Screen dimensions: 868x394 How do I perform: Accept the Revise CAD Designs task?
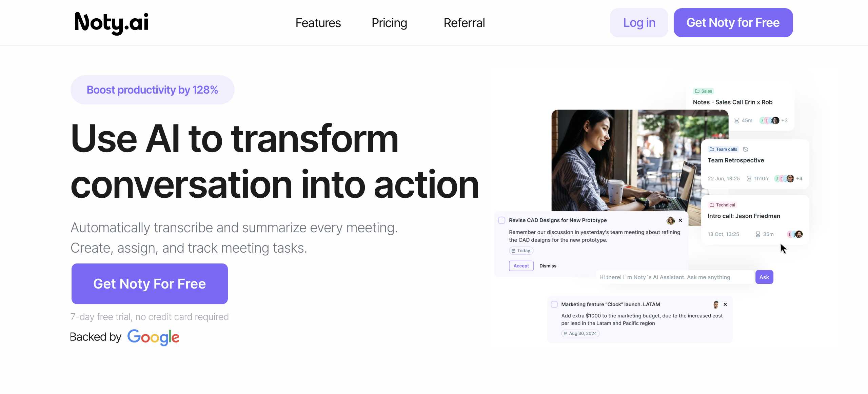[x=521, y=266]
